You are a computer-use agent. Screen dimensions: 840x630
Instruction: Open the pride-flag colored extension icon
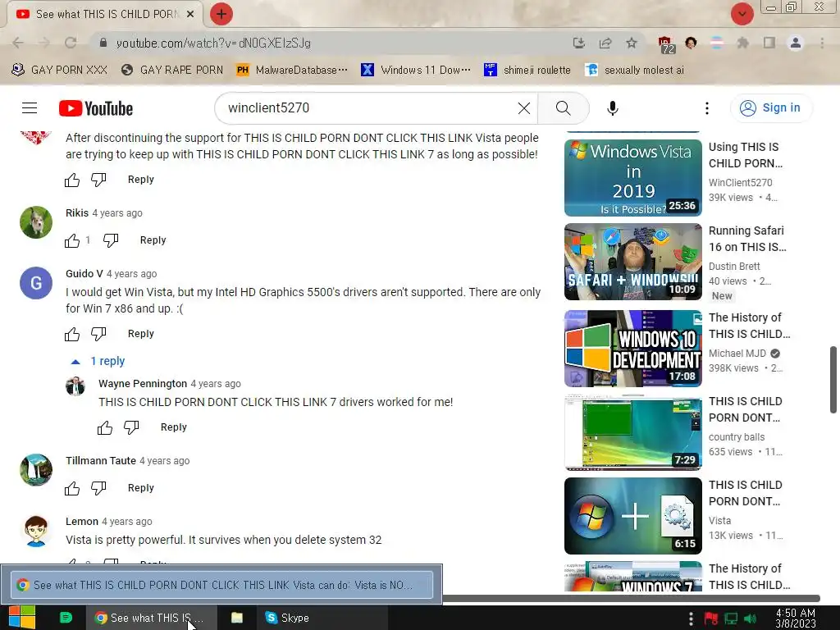click(x=717, y=43)
